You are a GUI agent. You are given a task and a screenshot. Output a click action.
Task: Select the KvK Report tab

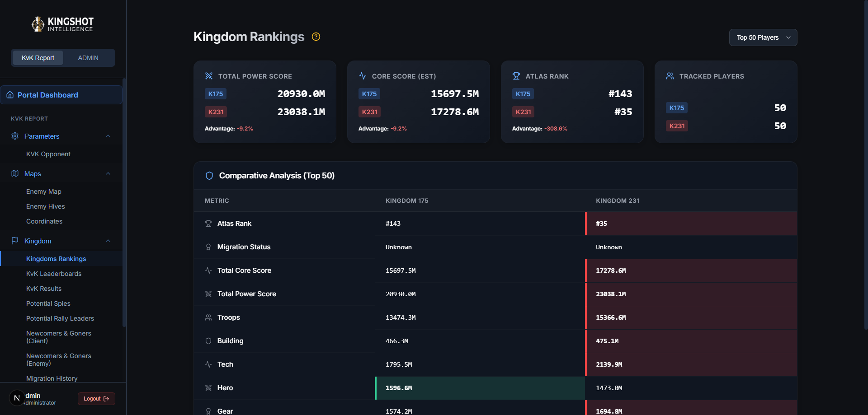click(38, 58)
